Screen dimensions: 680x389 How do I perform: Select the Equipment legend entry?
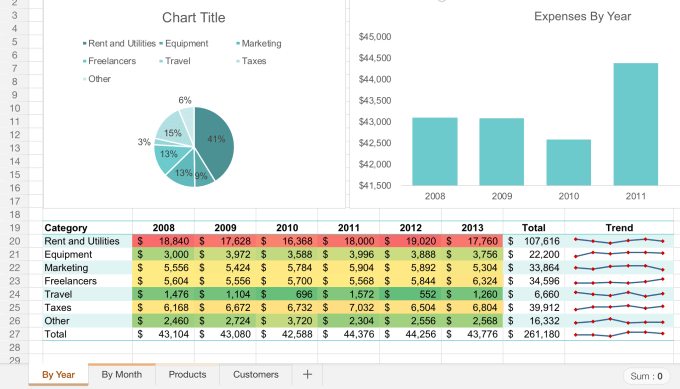click(184, 43)
